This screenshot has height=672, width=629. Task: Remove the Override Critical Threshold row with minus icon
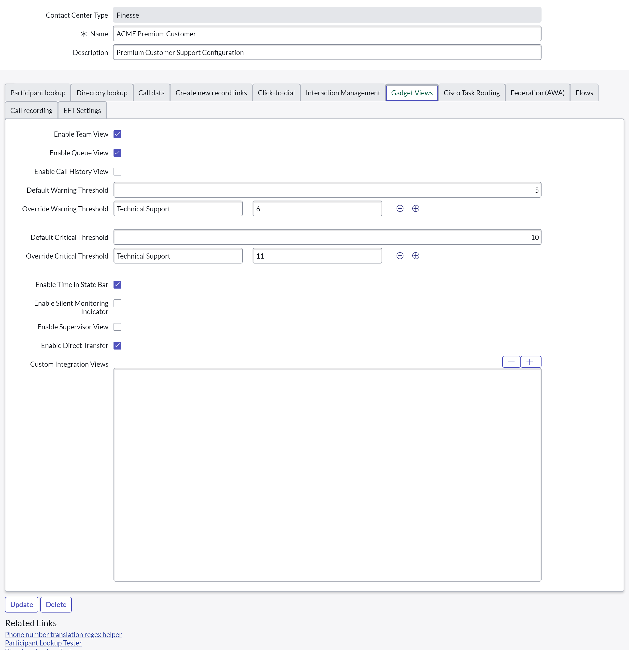tap(400, 256)
